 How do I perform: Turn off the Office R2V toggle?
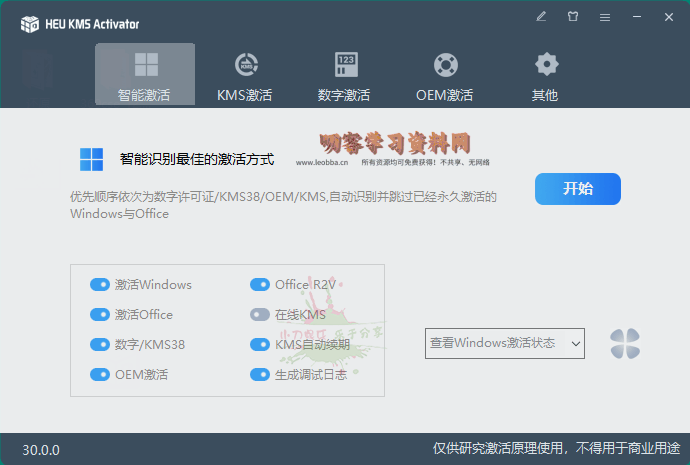260,285
